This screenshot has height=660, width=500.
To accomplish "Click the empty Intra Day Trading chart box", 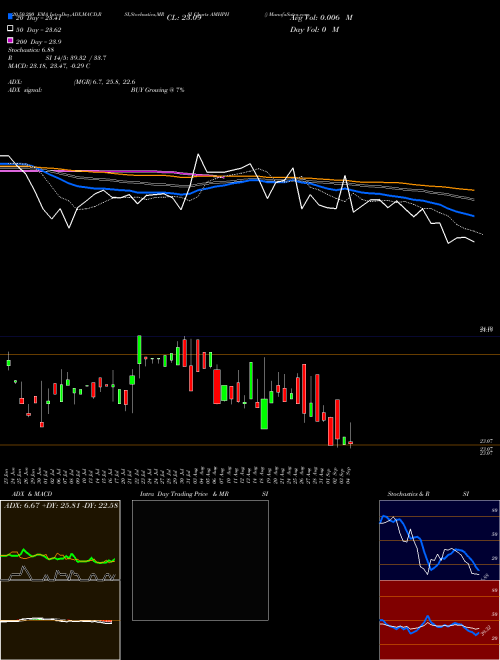I will point(200,560).
